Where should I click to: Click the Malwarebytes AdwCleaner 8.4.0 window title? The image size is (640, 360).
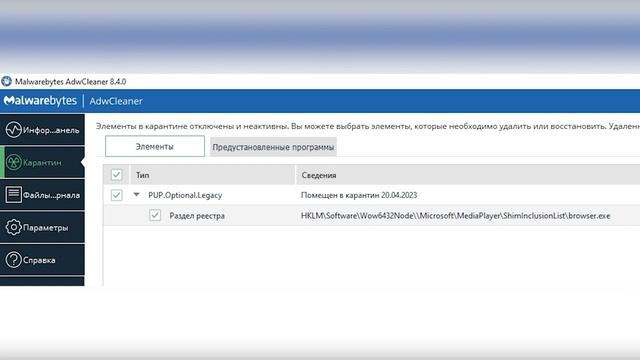coord(71,82)
